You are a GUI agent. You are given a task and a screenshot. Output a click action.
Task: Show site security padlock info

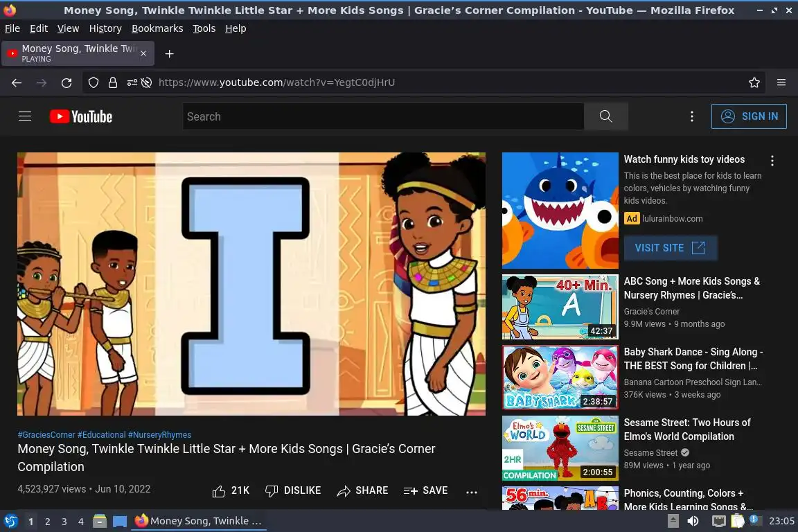tap(113, 82)
